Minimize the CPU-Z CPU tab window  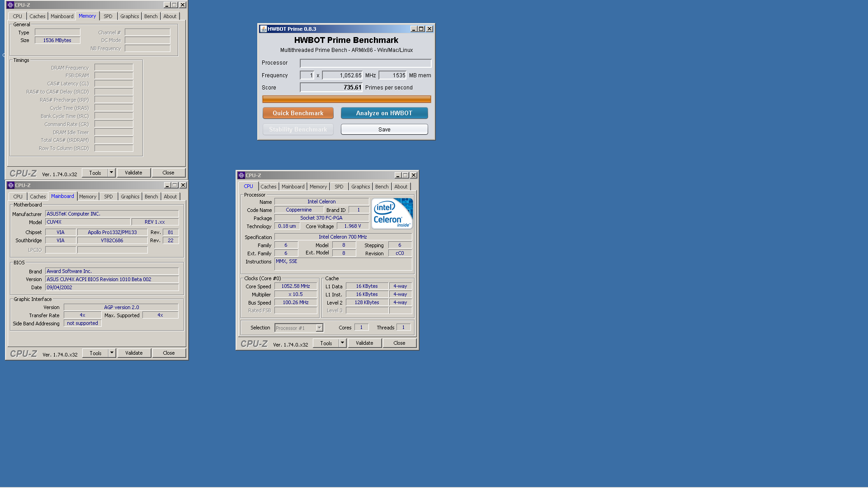click(397, 175)
